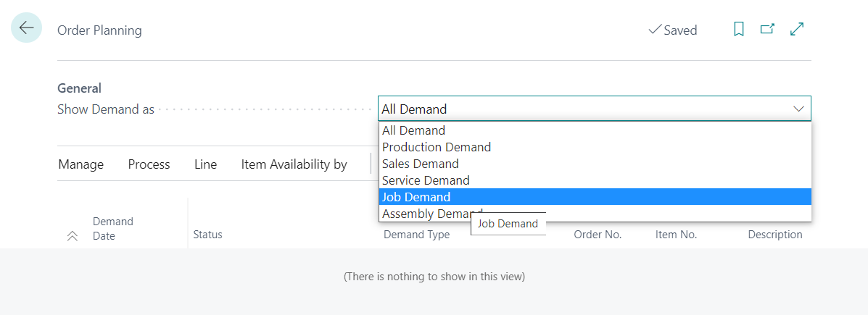Sort by the Demand Date column header

point(112,228)
